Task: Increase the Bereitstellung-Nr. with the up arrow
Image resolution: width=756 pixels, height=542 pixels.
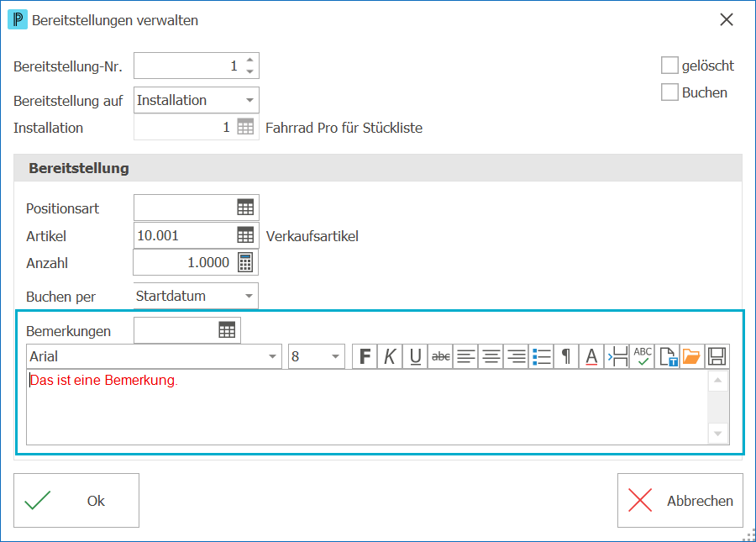Action: coord(249,60)
